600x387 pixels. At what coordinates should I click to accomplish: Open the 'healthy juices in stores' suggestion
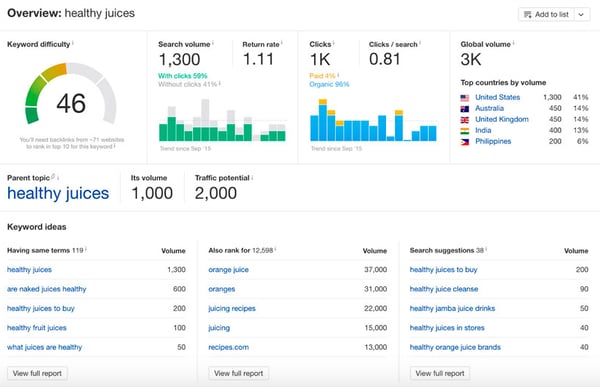(x=447, y=328)
